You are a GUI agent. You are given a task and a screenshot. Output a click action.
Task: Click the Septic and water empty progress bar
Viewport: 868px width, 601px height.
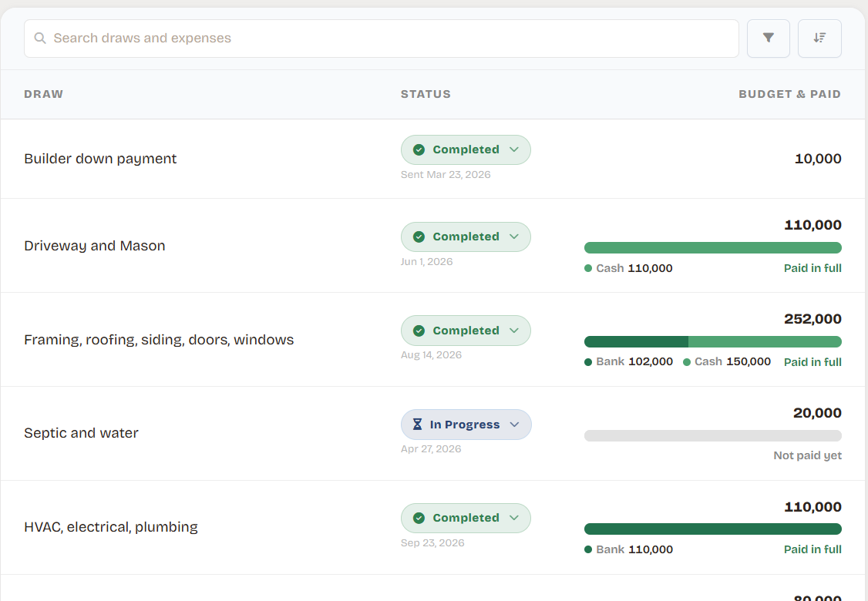713,436
